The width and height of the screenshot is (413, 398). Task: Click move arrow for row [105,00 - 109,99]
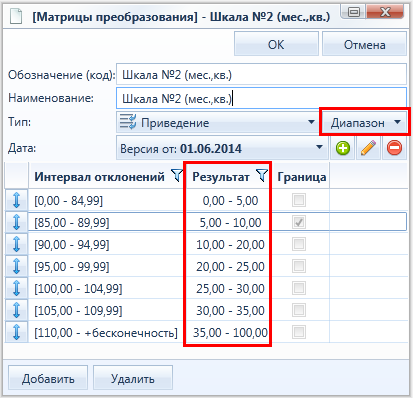(16, 310)
